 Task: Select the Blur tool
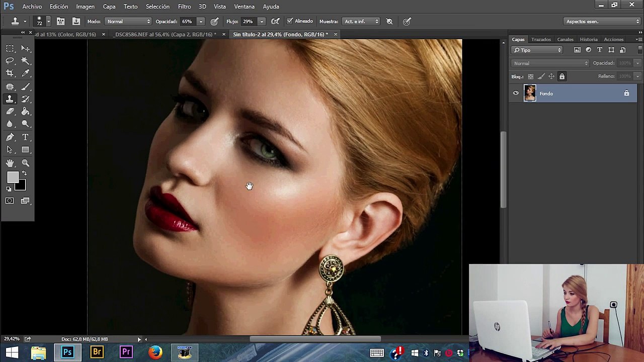point(10,124)
